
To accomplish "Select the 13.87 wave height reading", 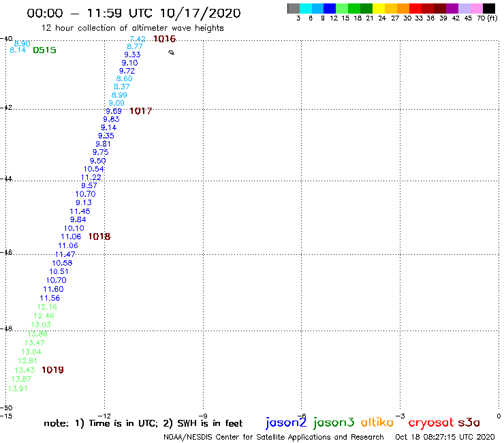I will click(x=21, y=380).
